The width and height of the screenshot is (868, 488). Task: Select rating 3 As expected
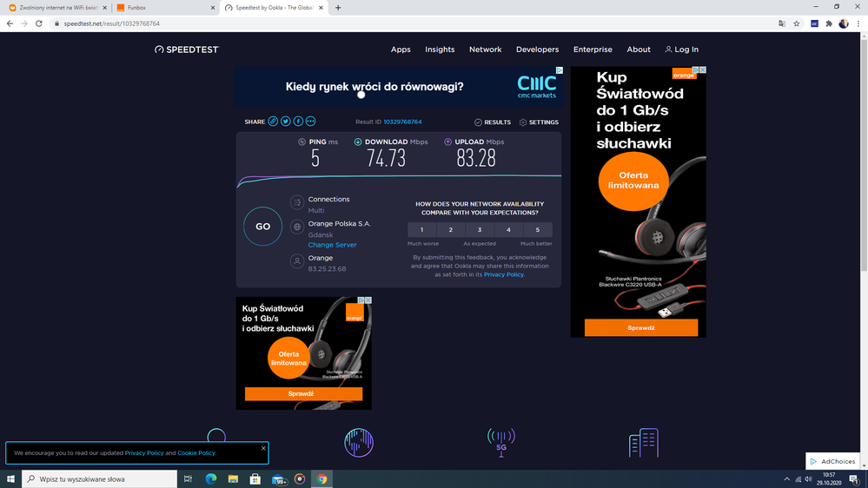coord(480,230)
